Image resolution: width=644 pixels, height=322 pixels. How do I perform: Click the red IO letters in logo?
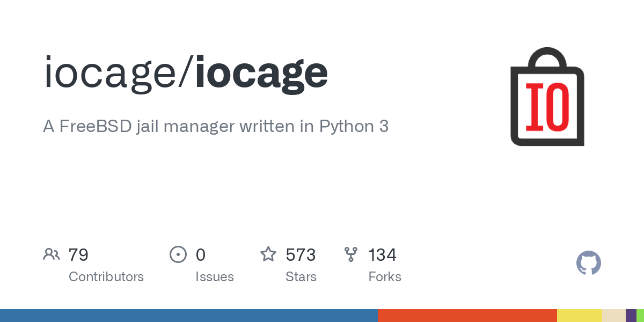click(547, 107)
